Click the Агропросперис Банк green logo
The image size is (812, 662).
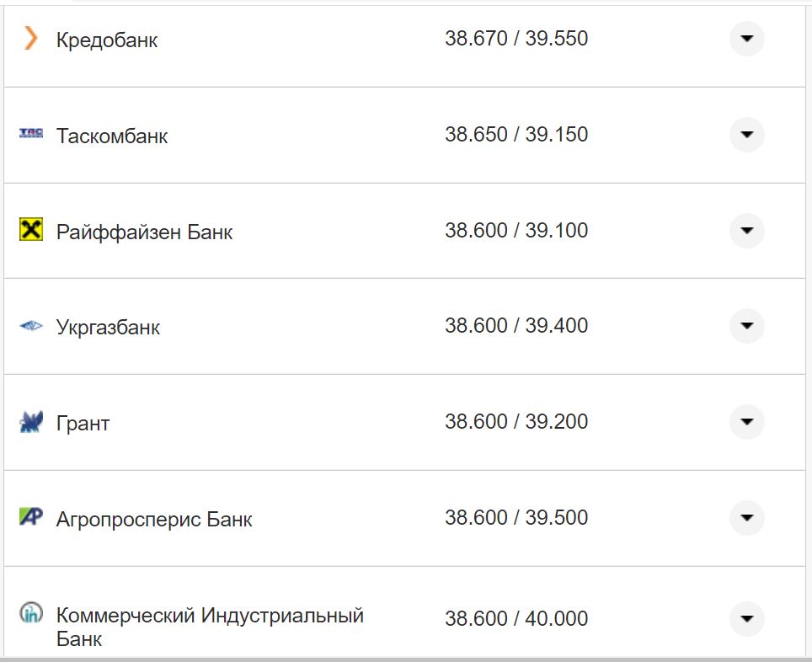pyautogui.click(x=31, y=519)
